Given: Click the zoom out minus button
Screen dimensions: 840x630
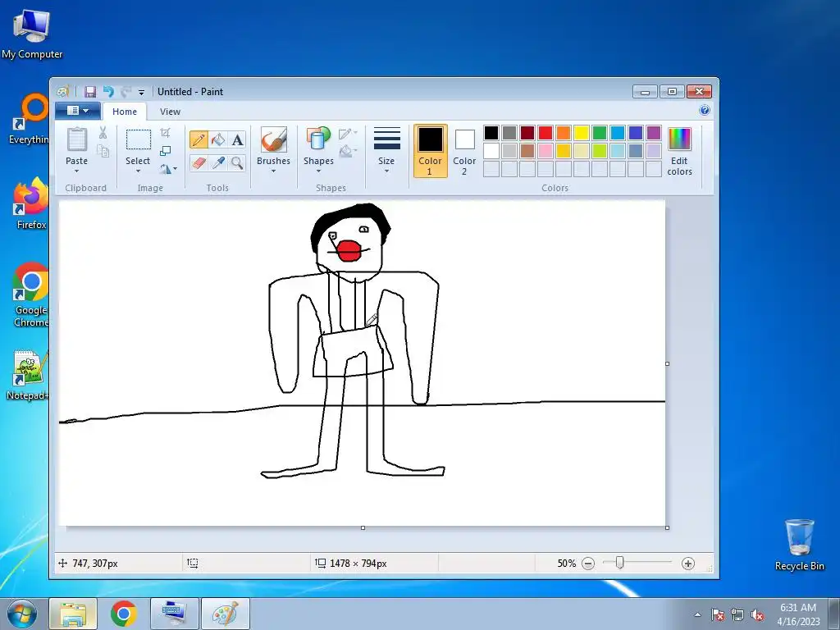Looking at the screenshot, I should click(588, 564).
